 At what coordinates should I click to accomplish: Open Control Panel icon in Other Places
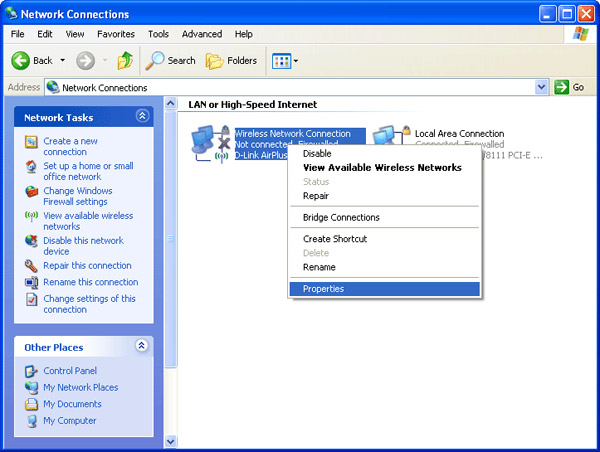tap(32, 371)
